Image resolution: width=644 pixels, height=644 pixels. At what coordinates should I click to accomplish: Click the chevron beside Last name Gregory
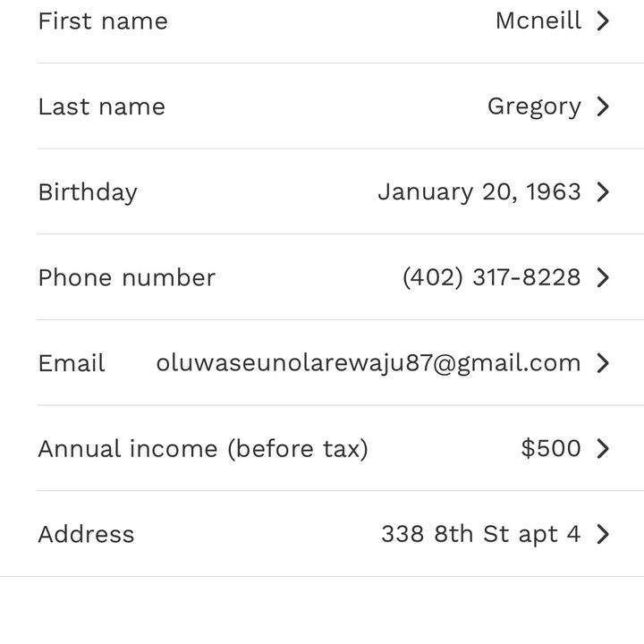tap(603, 106)
